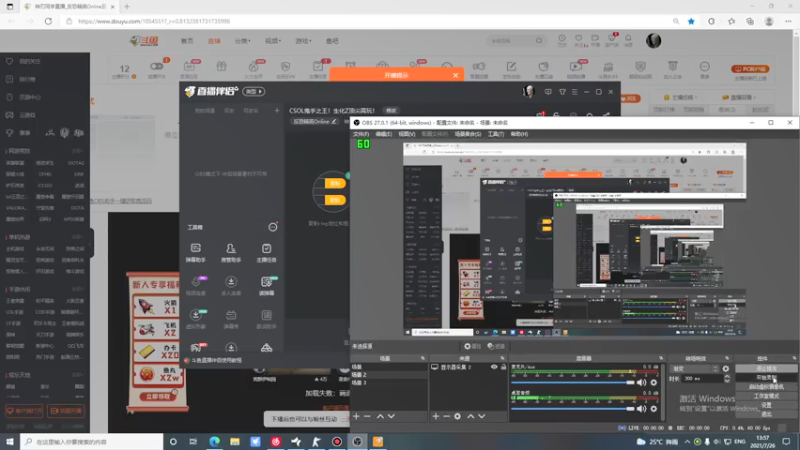Screen dimensions: 800x450
Task: Move selected scene down in Scenes panel
Action: (x=391, y=416)
